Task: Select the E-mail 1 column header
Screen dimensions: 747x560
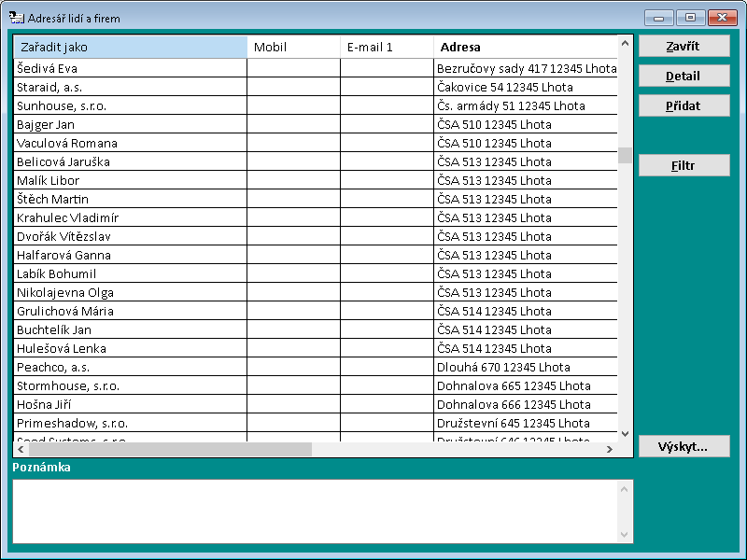Action: point(387,47)
